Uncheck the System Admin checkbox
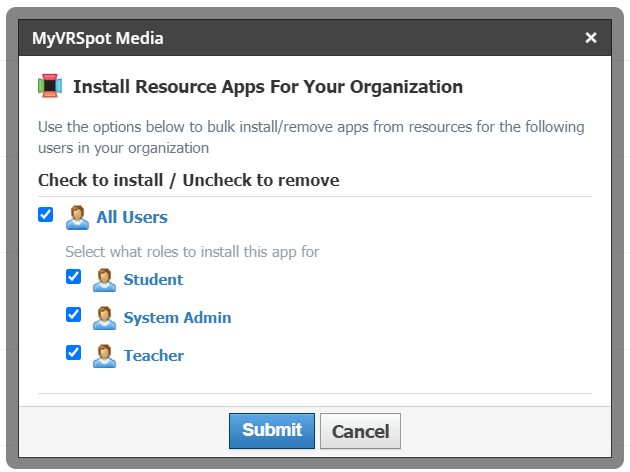 [73, 315]
